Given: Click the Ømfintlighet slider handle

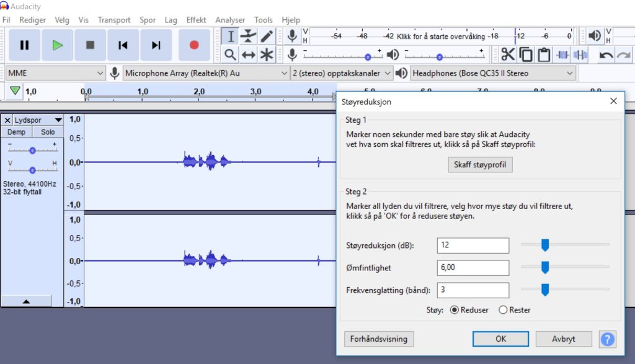Looking at the screenshot, I should tap(545, 267).
